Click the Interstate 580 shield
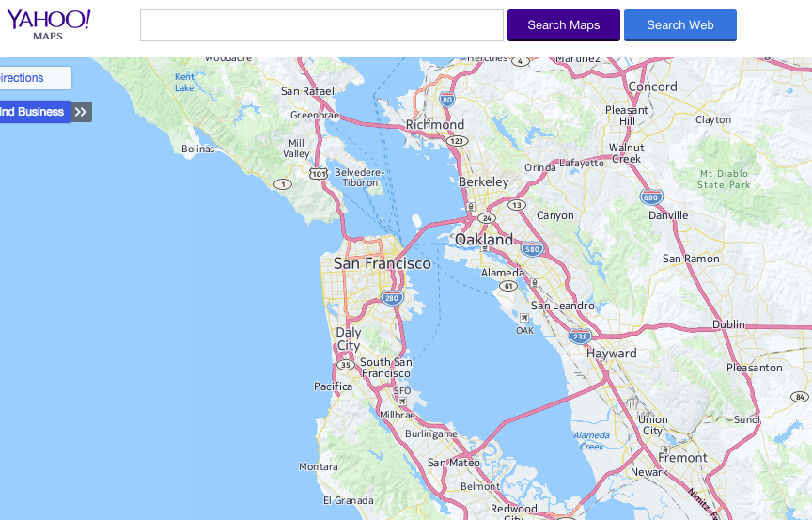Screen dimensions: 812x520 pos(532,249)
